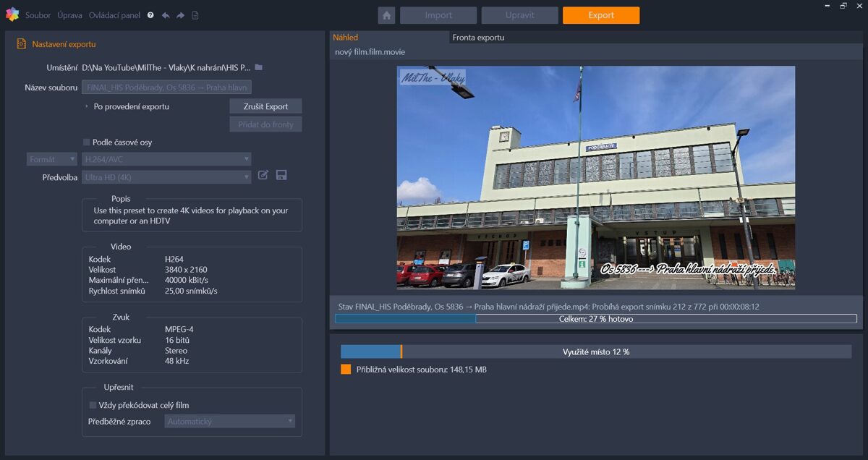This screenshot has width=868, height=460.
Task: Check Vždy překódovat celý film option
Action: 95,405
